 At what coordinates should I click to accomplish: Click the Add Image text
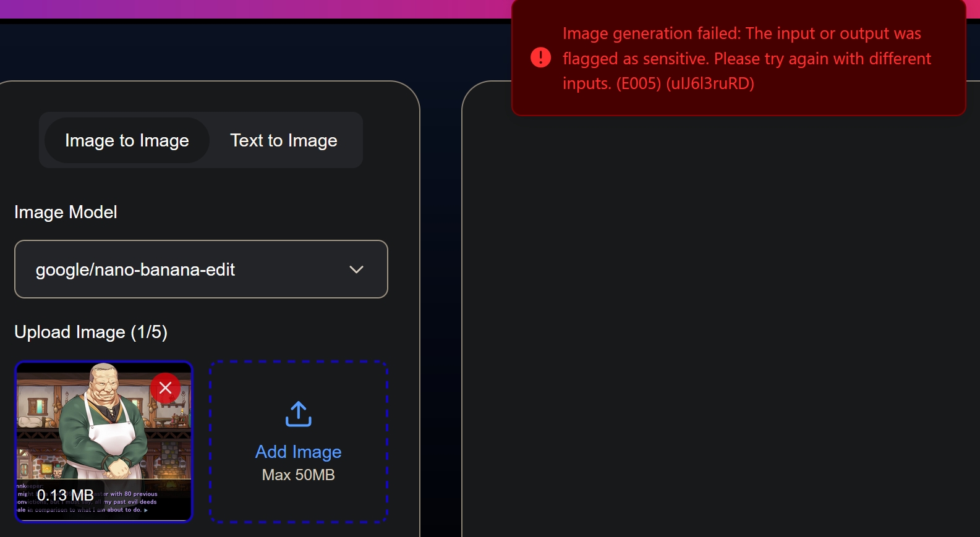tap(299, 452)
